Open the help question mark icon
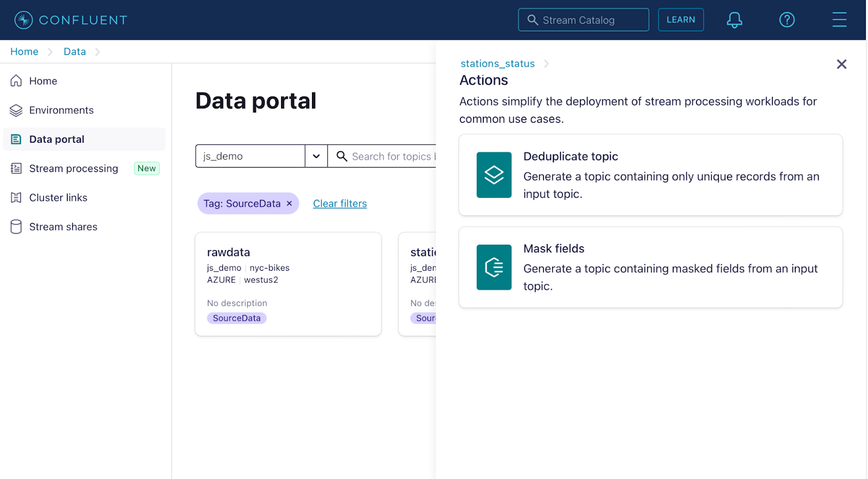The width and height of the screenshot is (868, 479). [x=787, y=20]
